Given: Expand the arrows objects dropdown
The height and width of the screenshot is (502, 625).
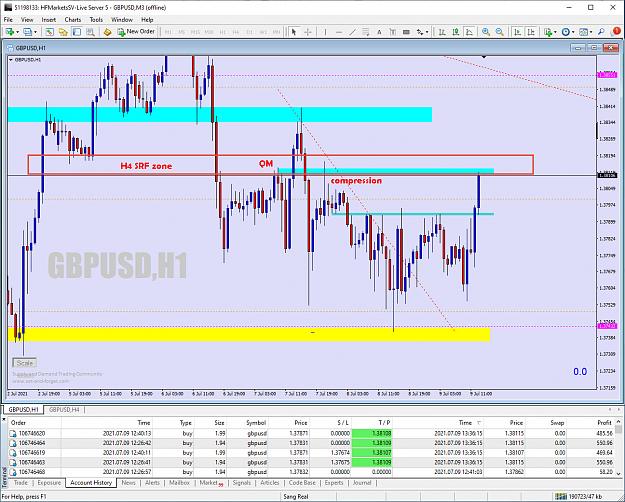Looking at the screenshot, I should click(427, 32).
